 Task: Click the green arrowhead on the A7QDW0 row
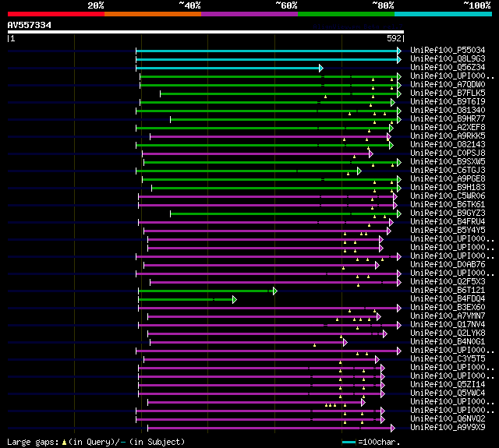399,85
